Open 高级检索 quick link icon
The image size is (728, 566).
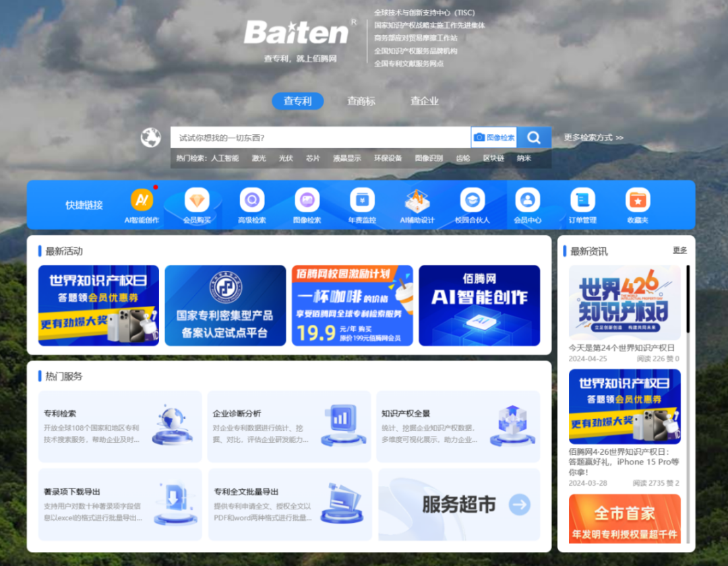(252, 200)
